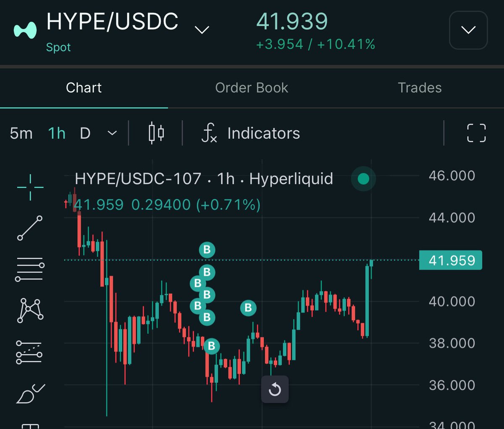
Task: Select the Fibonacci retracement lines tool
Action: (30, 269)
